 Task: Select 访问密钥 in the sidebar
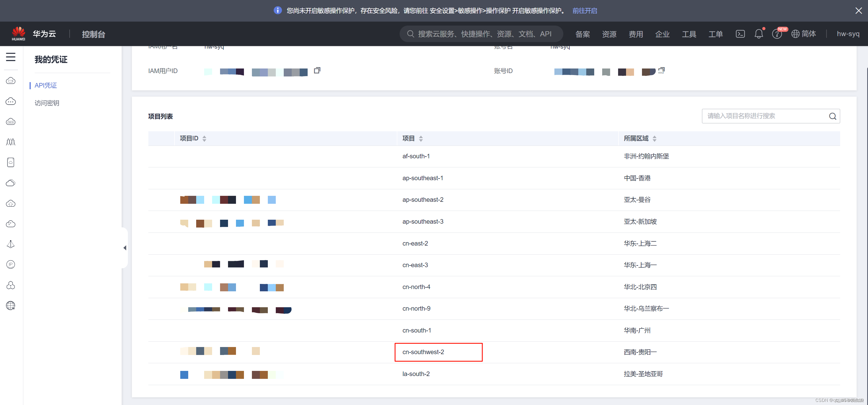point(47,103)
